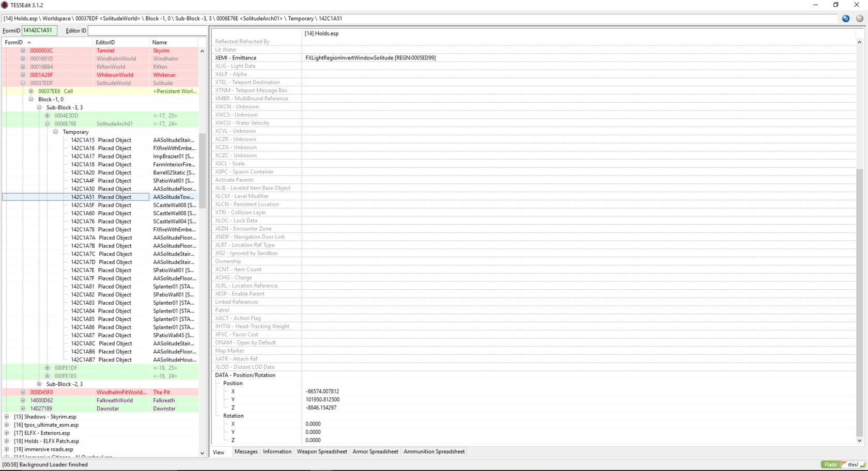Select placed object row 142C1AB7
The height and width of the screenshot is (471, 868).
[x=101, y=360]
